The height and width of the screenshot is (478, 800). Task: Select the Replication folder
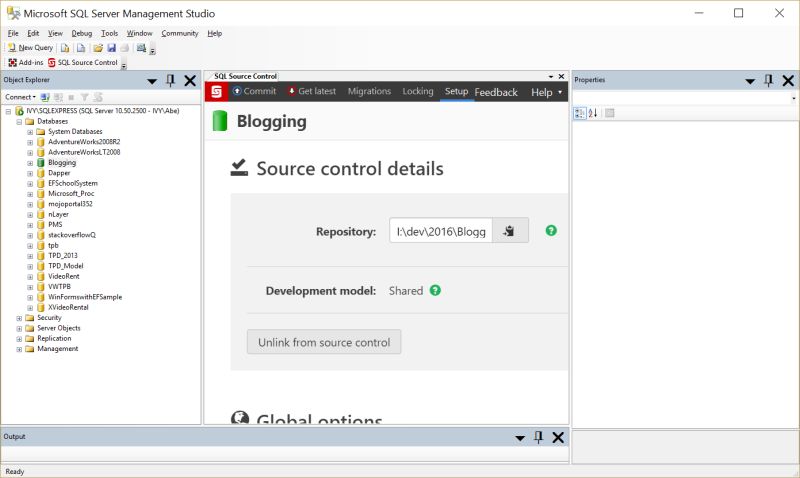pyautogui.click(x=54, y=338)
